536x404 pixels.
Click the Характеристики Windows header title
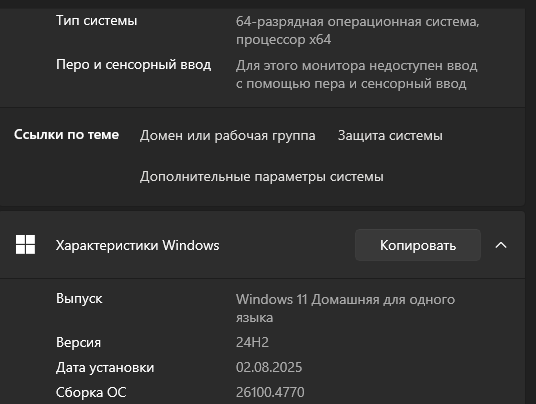coord(137,245)
